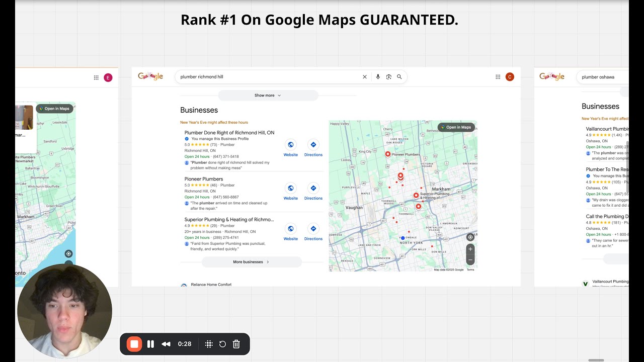This screenshot has width=644, height=362.
Task: Open the blur effect dots icon
Action: click(x=209, y=344)
